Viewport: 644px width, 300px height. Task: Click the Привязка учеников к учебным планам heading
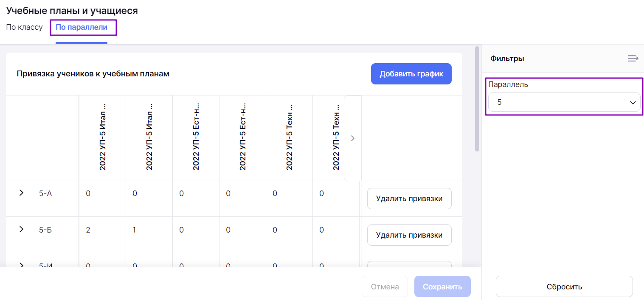(93, 74)
